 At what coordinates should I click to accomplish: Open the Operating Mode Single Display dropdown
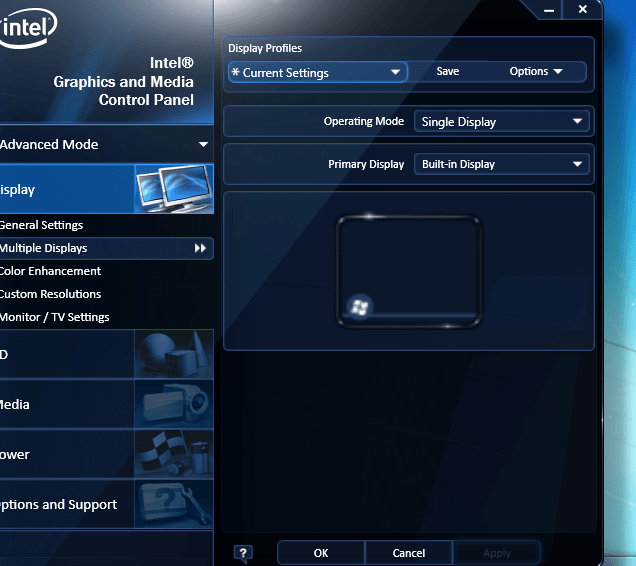point(502,122)
